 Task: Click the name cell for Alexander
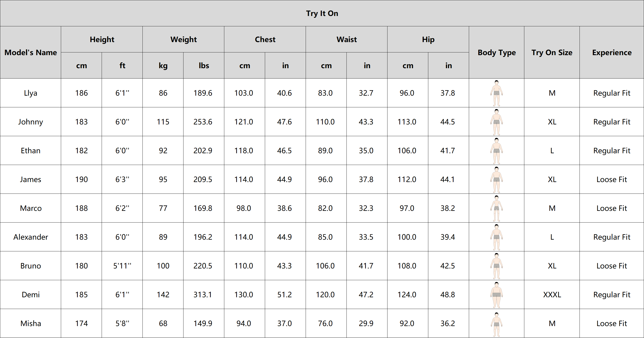point(30,237)
